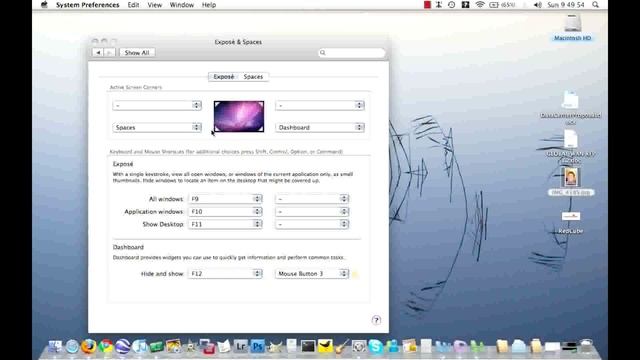Select the RedLube icon on desktop
The height and width of the screenshot is (360, 640).
pos(571,216)
